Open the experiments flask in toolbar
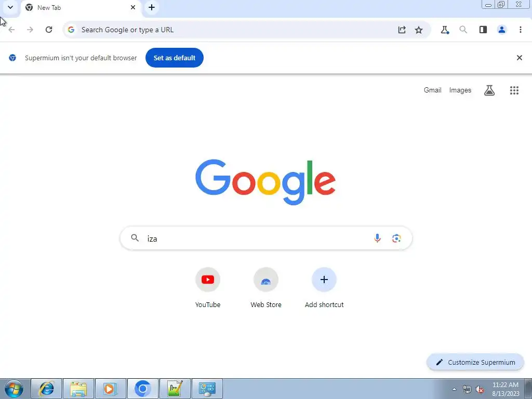Viewport: 532px width, 399px height. tap(445, 30)
